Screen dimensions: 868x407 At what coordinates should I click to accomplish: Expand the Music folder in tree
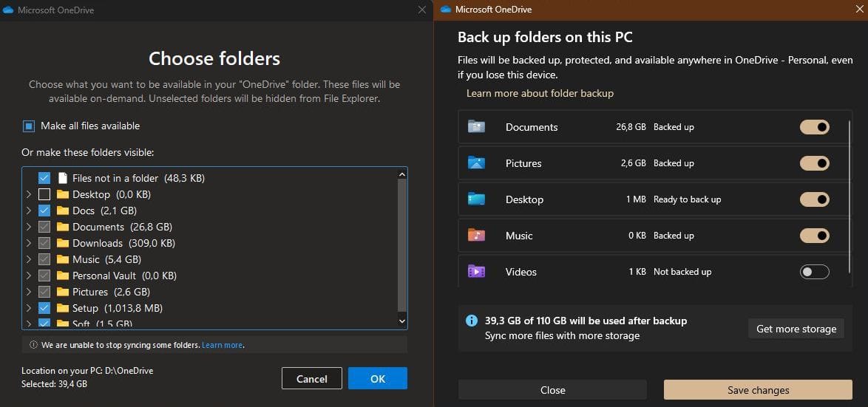coord(29,259)
